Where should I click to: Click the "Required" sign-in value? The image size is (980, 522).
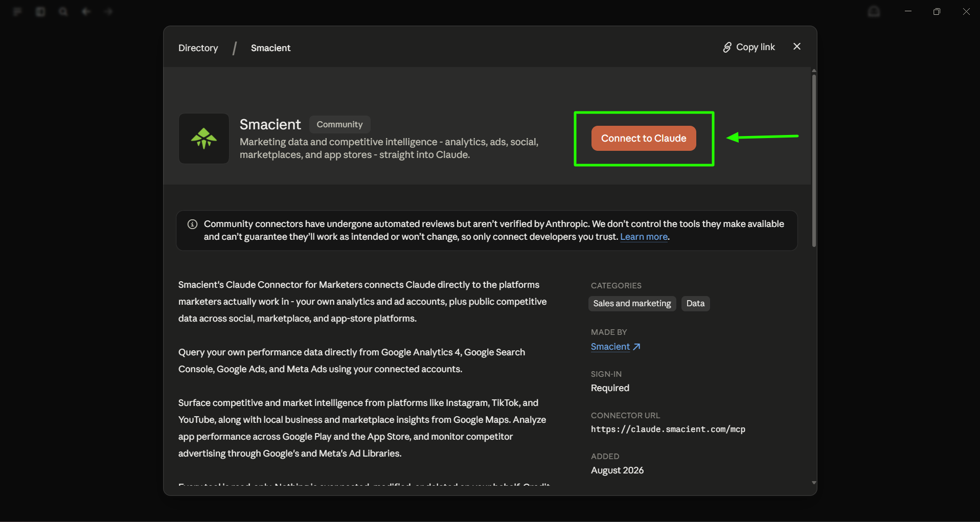610,388
